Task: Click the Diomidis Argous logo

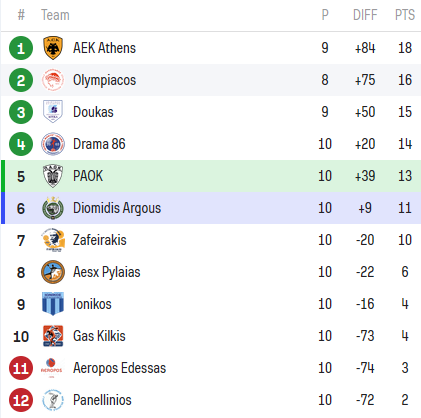Action: [x=53, y=208]
